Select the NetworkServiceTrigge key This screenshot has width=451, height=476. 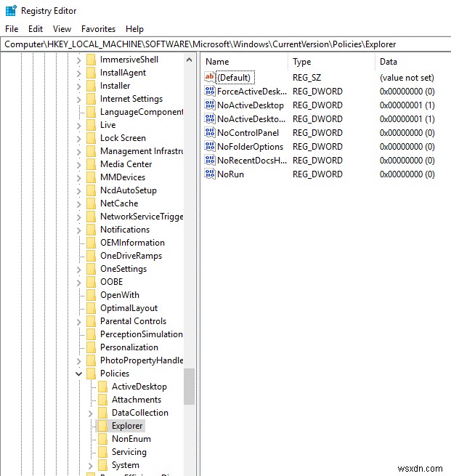click(x=142, y=216)
